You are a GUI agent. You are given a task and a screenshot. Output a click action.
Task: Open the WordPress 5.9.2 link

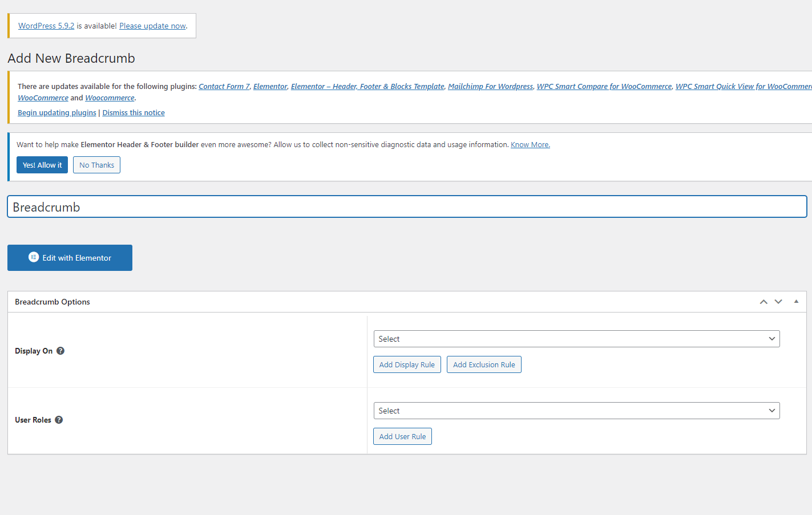click(46, 26)
